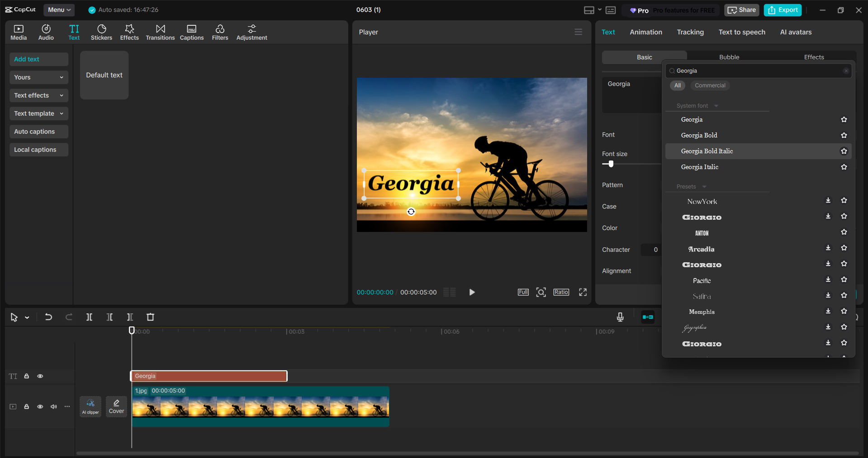Open the Audio panel
The image size is (868, 458).
[x=46, y=33]
